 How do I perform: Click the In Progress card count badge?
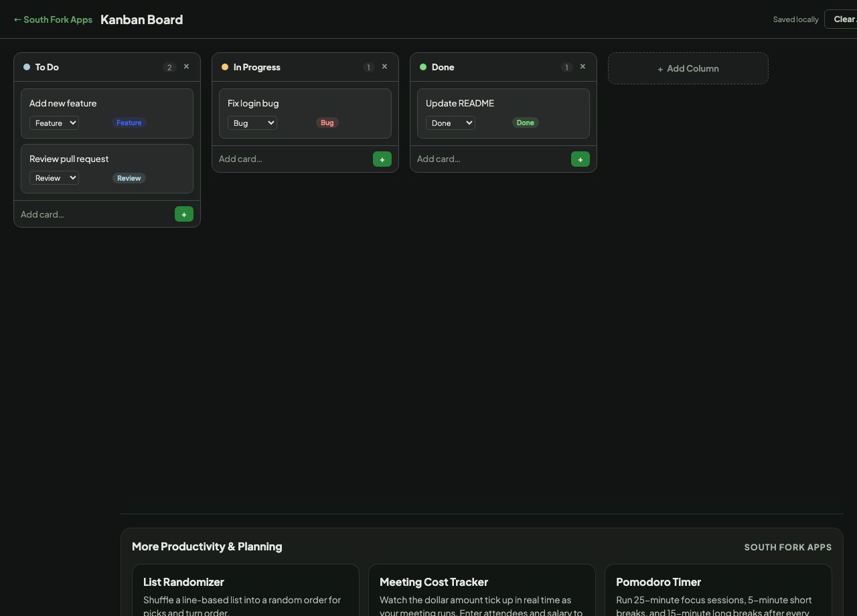tap(368, 67)
